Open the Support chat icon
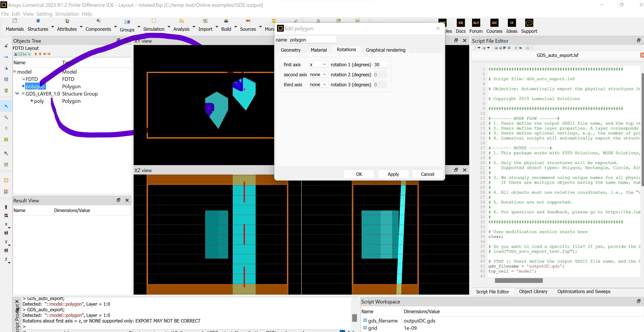 coord(529,23)
